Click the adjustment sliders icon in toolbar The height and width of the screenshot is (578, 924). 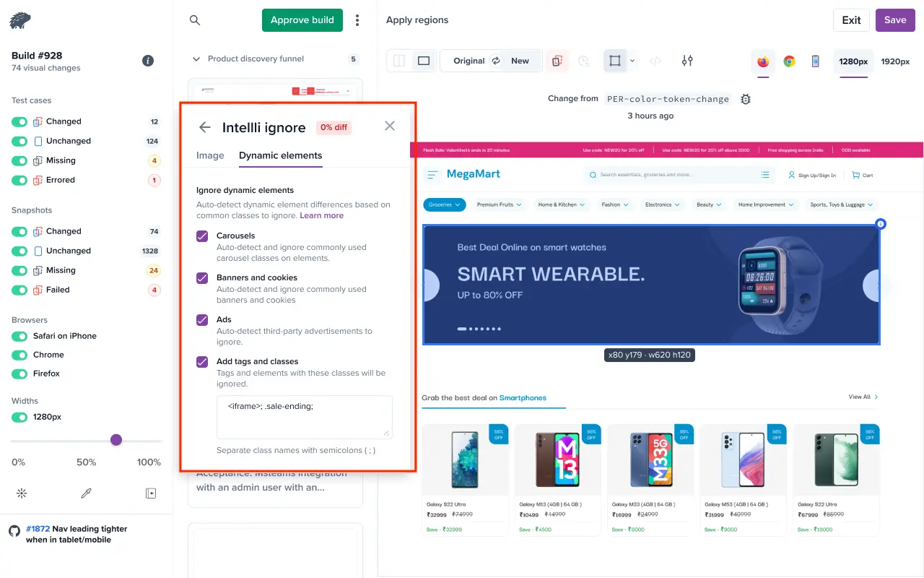click(x=687, y=61)
